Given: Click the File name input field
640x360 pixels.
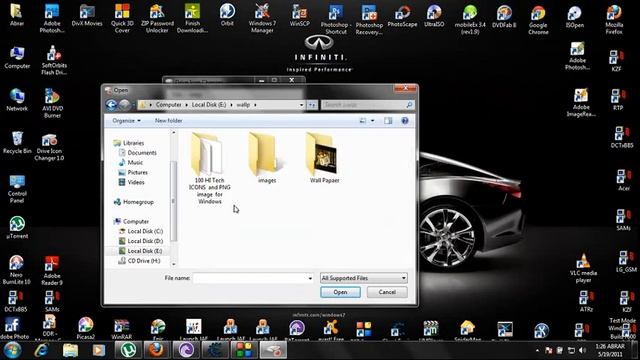Looking at the screenshot, I should 250,278.
